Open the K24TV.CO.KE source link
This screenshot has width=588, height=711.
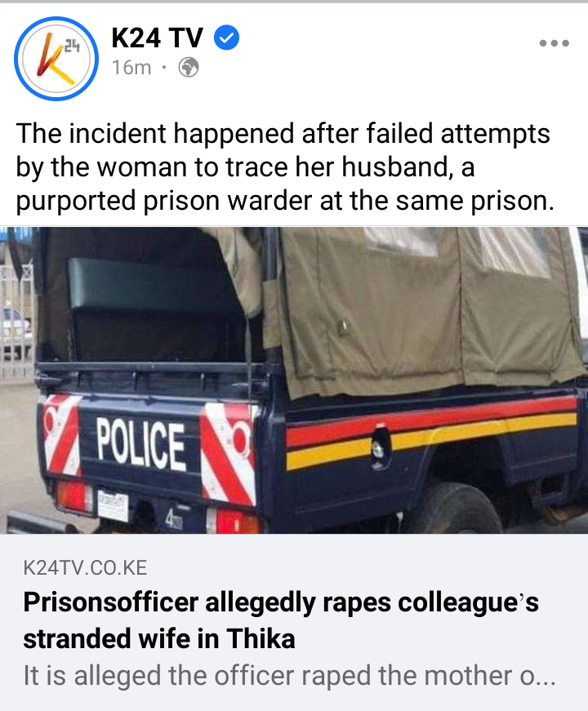click(x=85, y=567)
